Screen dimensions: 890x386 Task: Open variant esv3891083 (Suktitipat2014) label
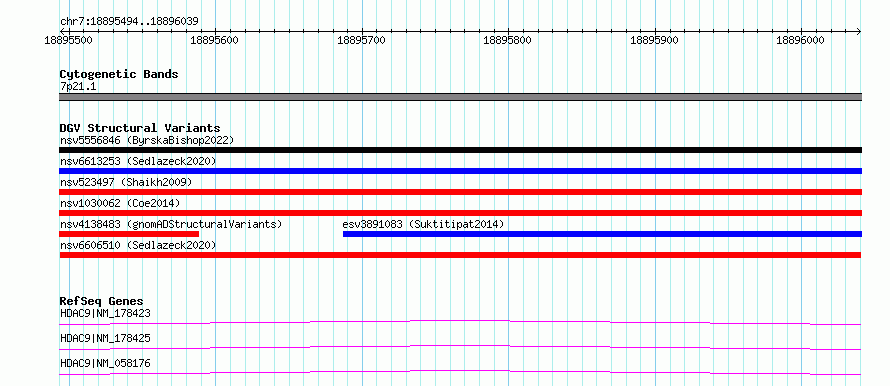coord(423,224)
